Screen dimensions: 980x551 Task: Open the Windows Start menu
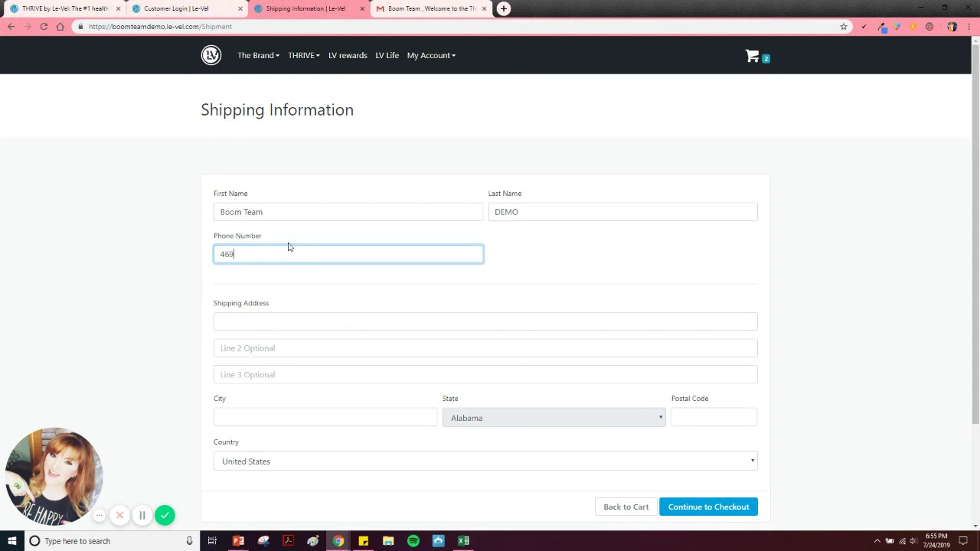pyautogui.click(x=11, y=541)
